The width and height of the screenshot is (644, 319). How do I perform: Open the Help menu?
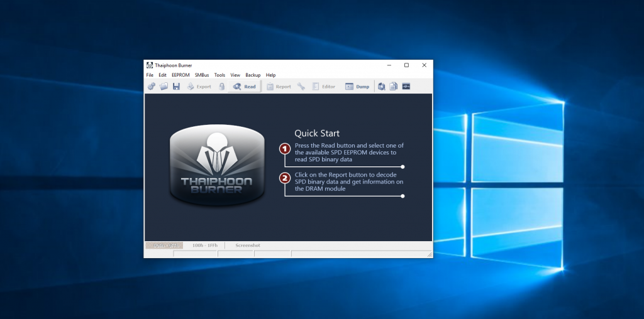(270, 75)
